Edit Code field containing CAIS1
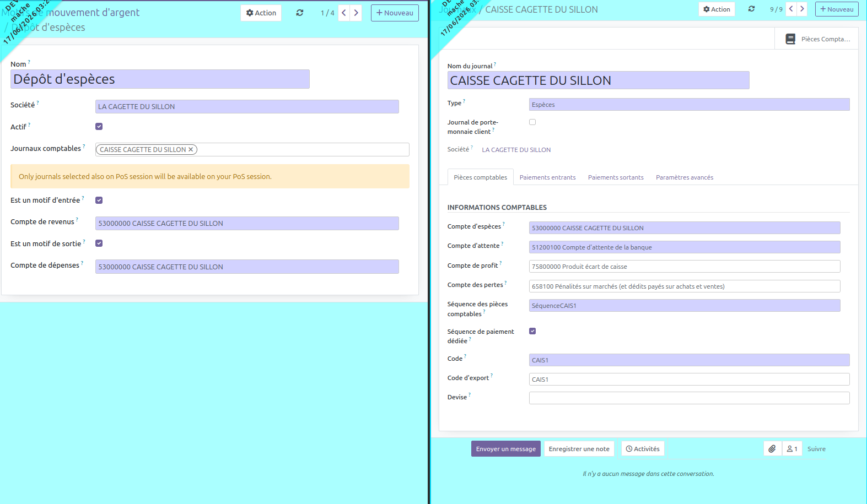 689,360
